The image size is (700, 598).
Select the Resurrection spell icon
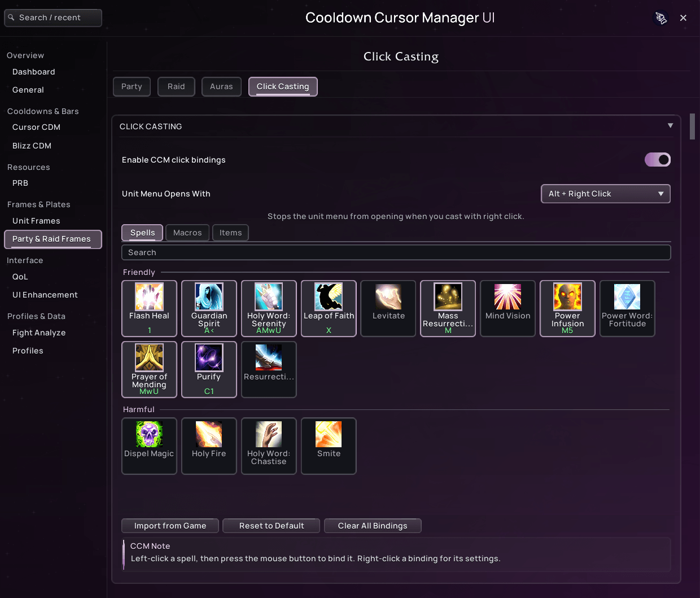coord(269,358)
